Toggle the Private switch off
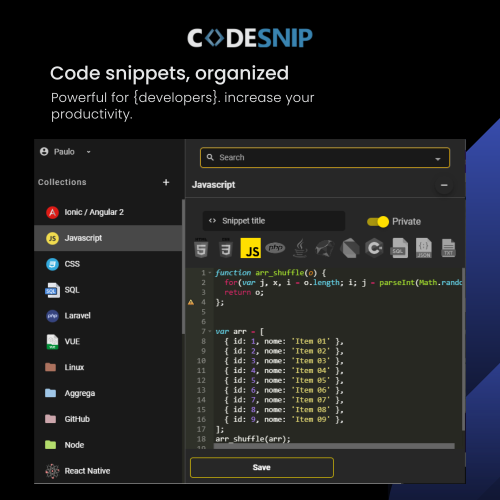Screen dimensions: 500x500 click(x=378, y=222)
